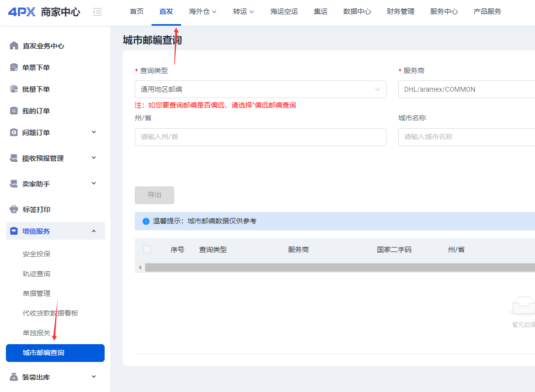
Task: Select the 直发 tab
Action: [x=166, y=12]
